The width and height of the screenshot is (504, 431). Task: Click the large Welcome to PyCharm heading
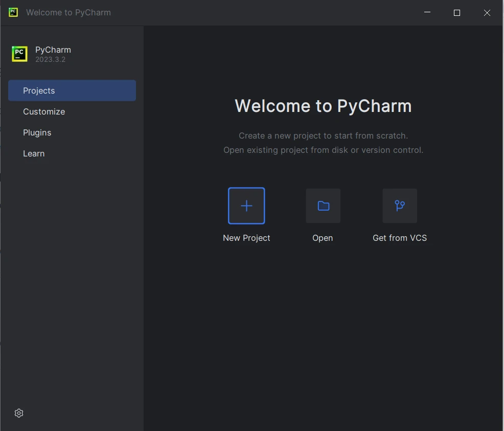pos(323,106)
